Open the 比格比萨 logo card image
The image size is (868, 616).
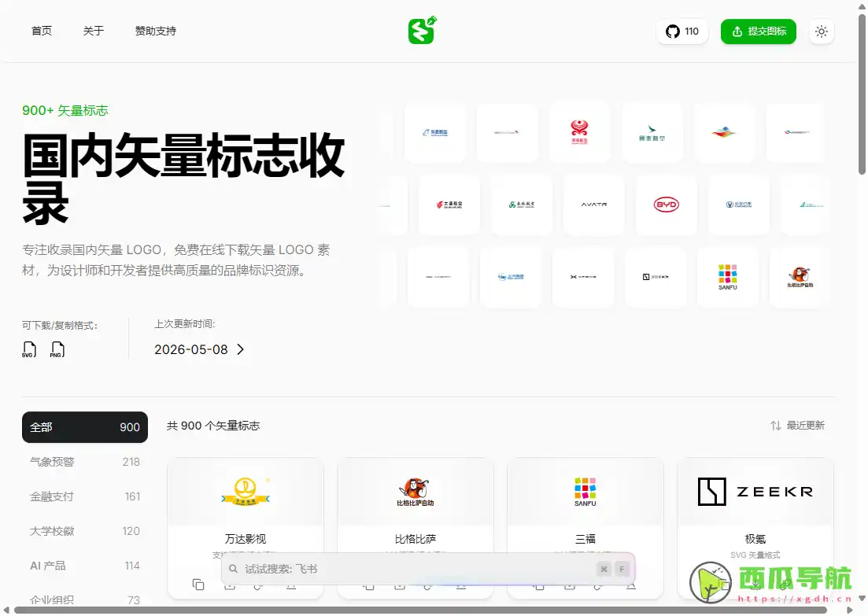(416, 492)
